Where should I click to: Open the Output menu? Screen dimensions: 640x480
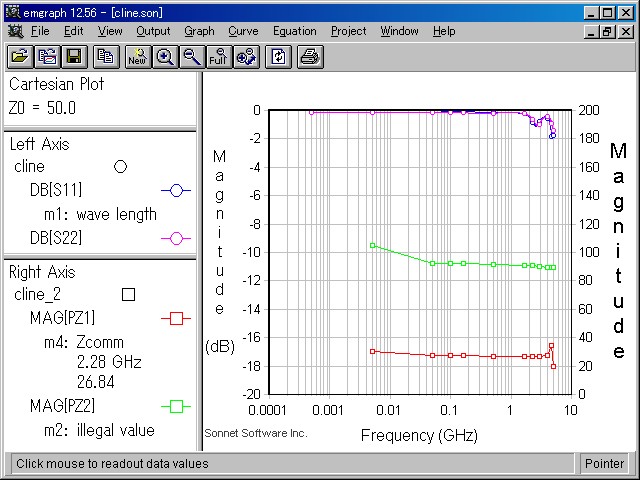(x=153, y=31)
